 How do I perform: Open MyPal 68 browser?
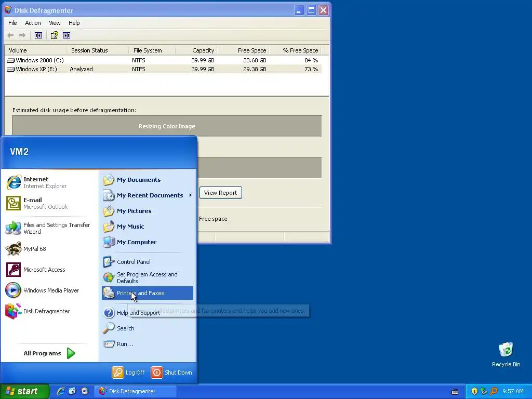49,249
